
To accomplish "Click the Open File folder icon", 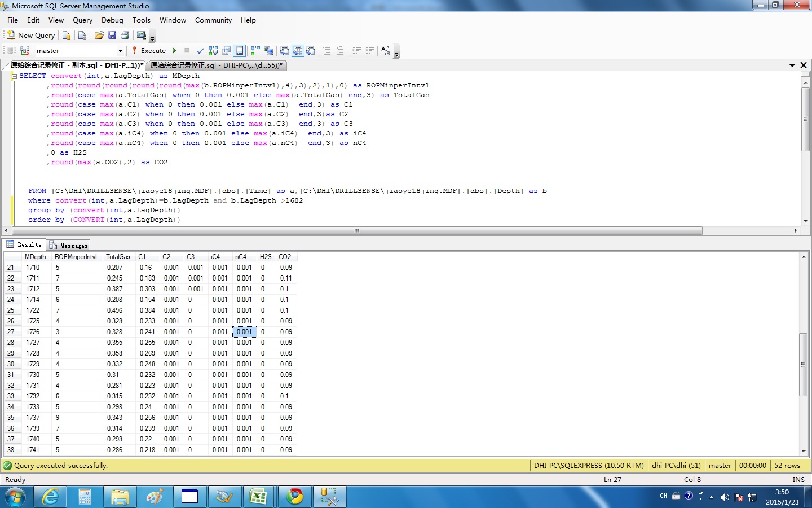I will [x=99, y=35].
